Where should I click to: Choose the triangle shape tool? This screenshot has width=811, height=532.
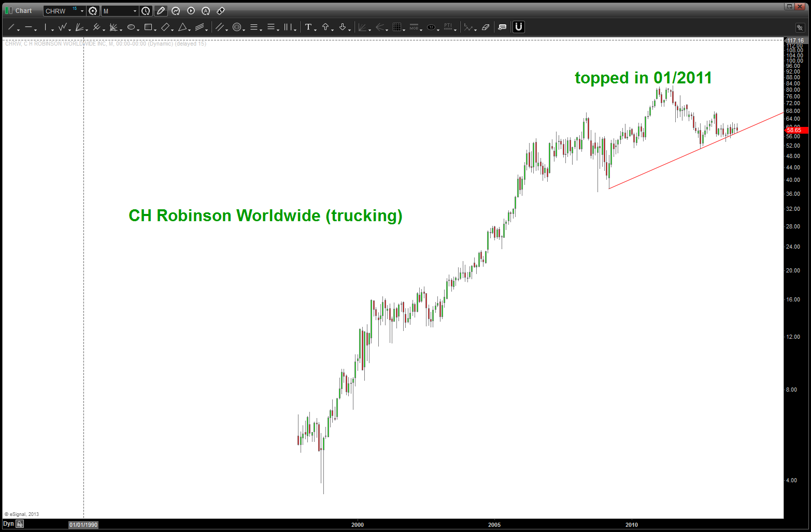182,27
